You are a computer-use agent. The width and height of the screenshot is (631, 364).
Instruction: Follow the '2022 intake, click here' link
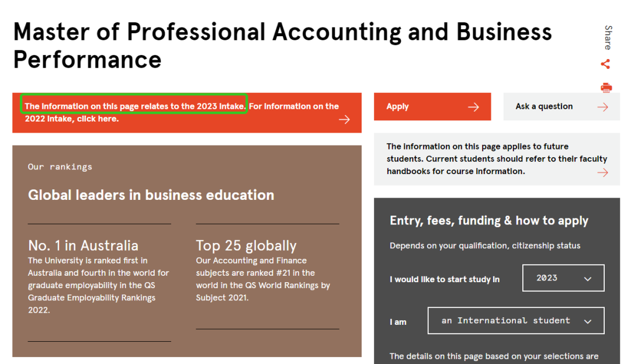click(72, 119)
